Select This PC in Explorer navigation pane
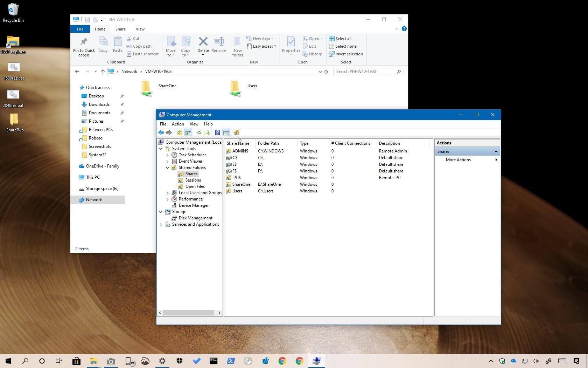 (x=89, y=177)
